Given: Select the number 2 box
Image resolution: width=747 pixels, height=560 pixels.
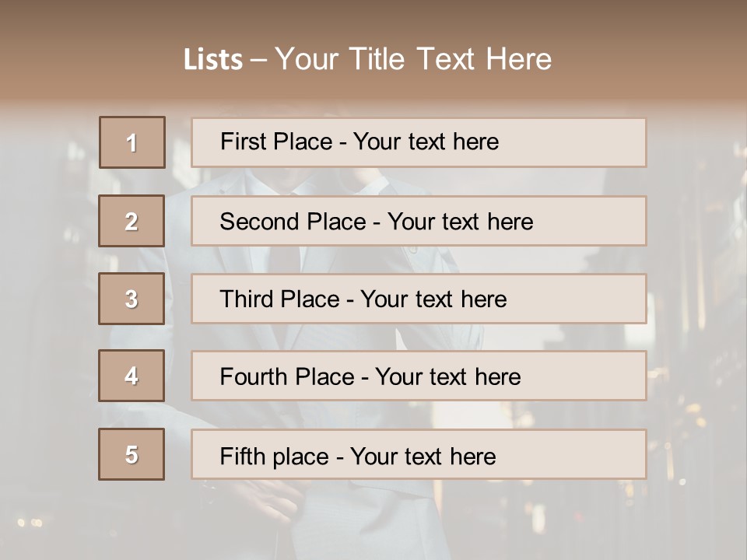Looking at the screenshot, I should tap(132, 222).
